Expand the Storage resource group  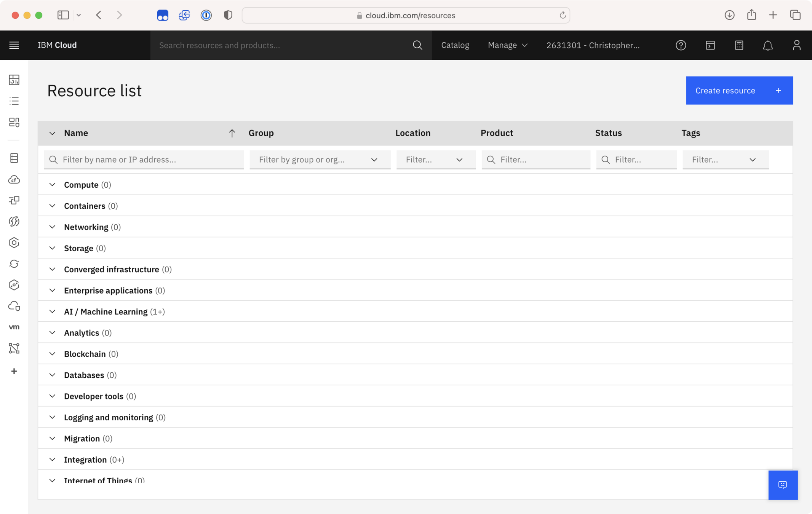tap(52, 248)
